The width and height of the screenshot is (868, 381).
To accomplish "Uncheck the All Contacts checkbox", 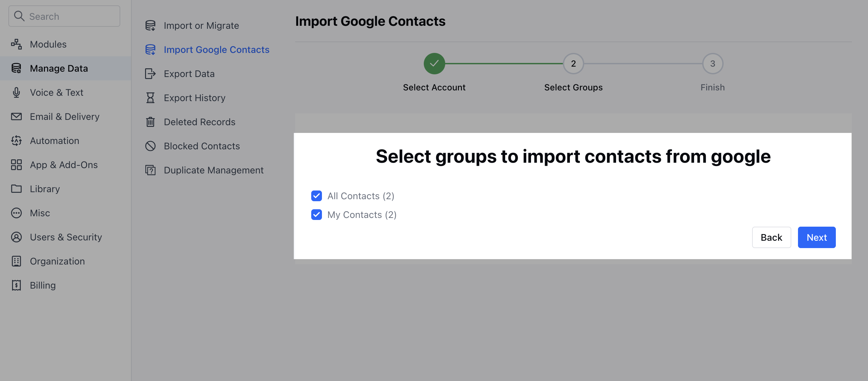I will coord(316,196).
